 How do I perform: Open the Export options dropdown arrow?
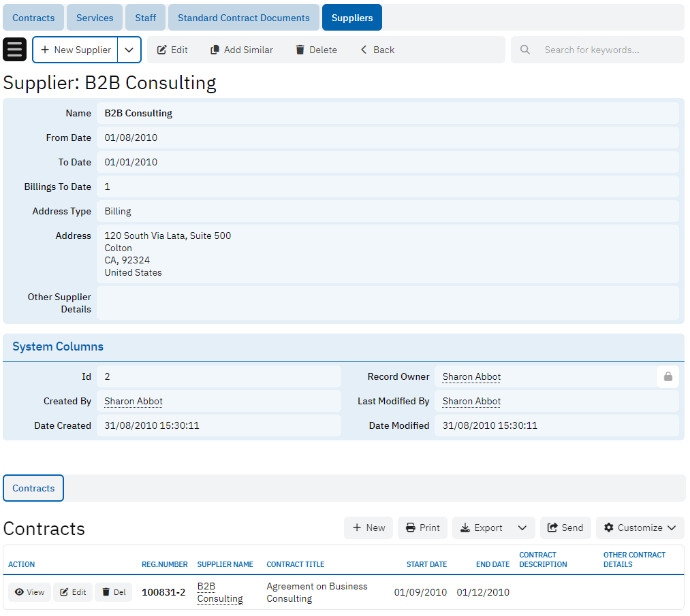[522, 528]
